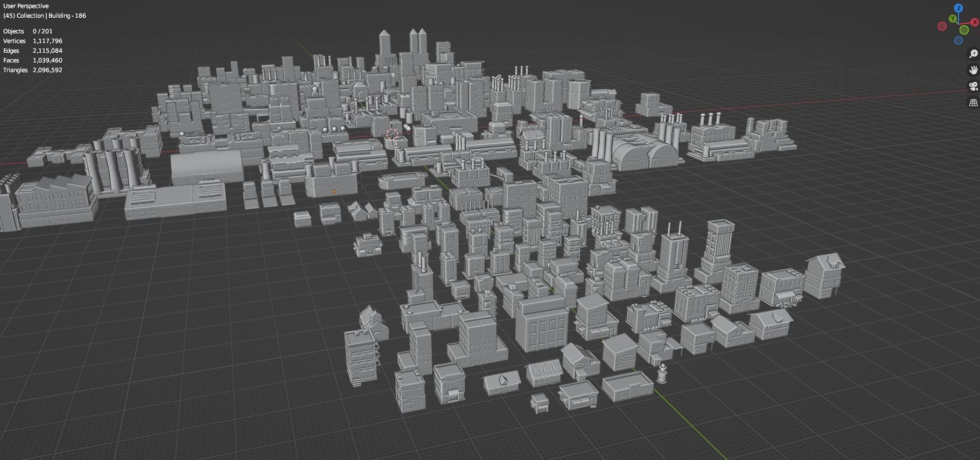
Task: Click the '(45) Collection | Building - 186' label
Action: click(45, 16)
